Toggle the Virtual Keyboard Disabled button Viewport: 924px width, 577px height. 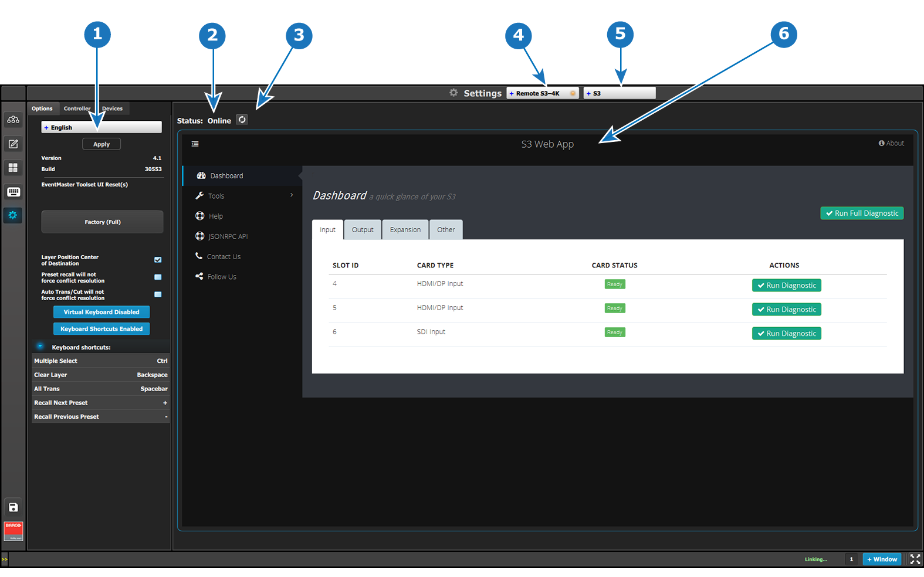pos(101,312)
